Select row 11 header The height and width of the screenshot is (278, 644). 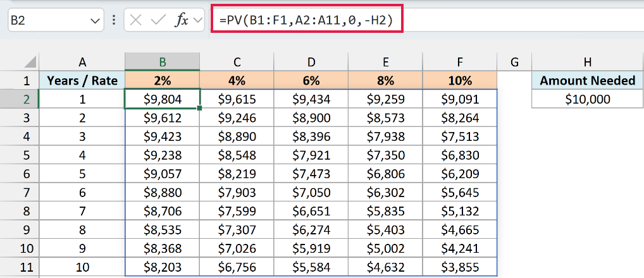[20, 267]
